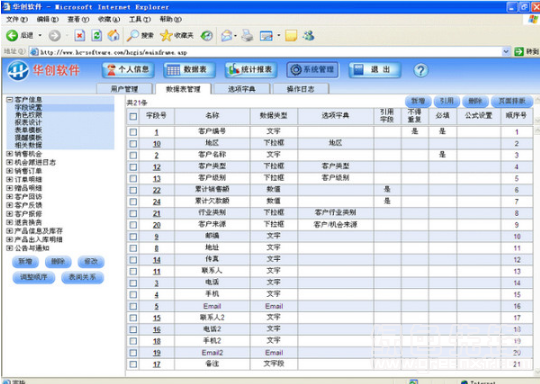
Task: Click the IE Back arrow icon
Action: pyautogui.click(x=12, y=35)
